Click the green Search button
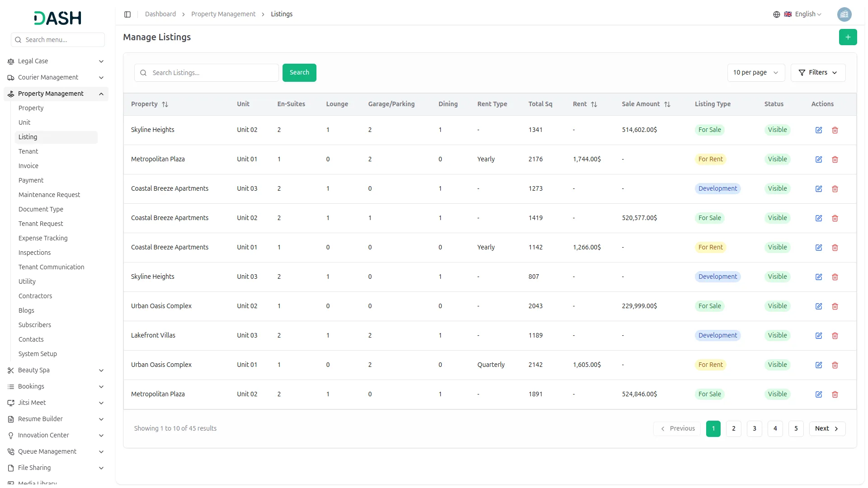The image size is (868, 488). coord(299,73)
